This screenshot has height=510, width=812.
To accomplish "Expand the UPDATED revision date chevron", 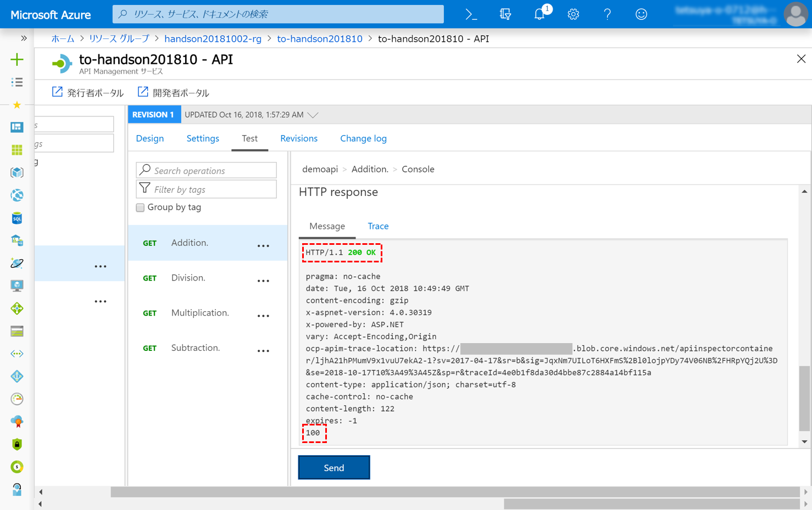I will click(313, 115).
